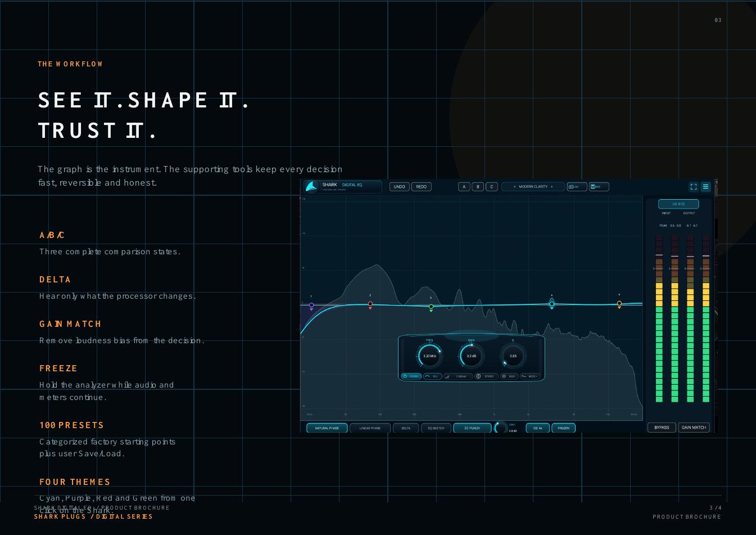Click the 'SEE IT. SHAPE IT.' headline
Image resolution: width=756 pixels, height=535 pixels.
coord(143,100)
